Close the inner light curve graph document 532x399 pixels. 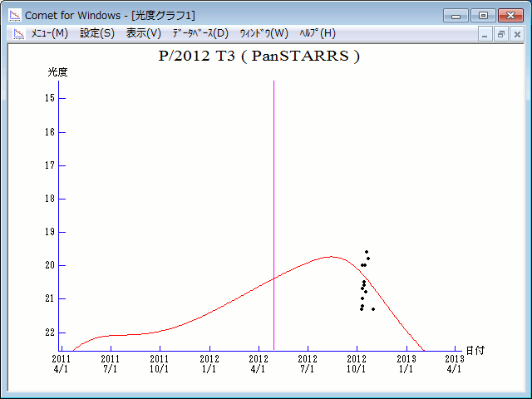point(516,34)
